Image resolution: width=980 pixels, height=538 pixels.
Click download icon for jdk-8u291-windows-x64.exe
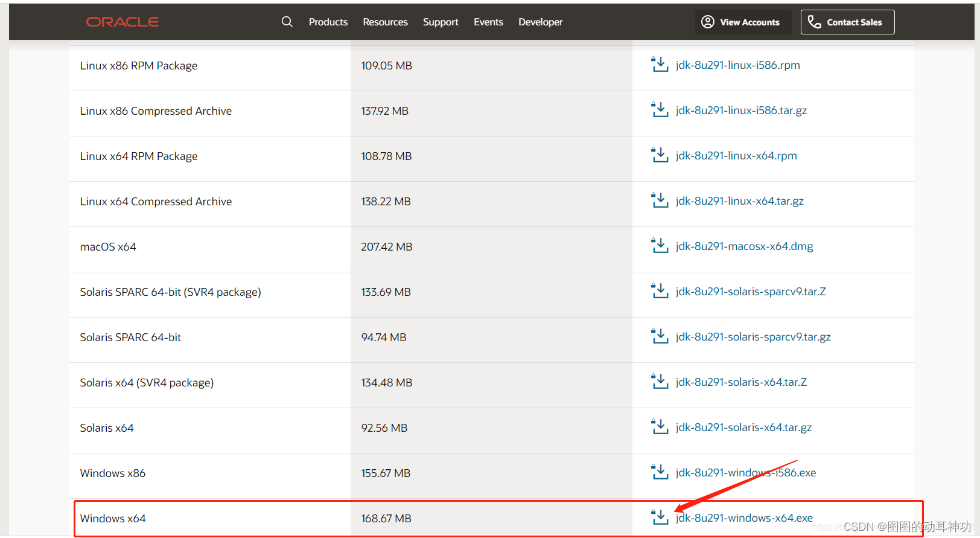pos(660,517)
